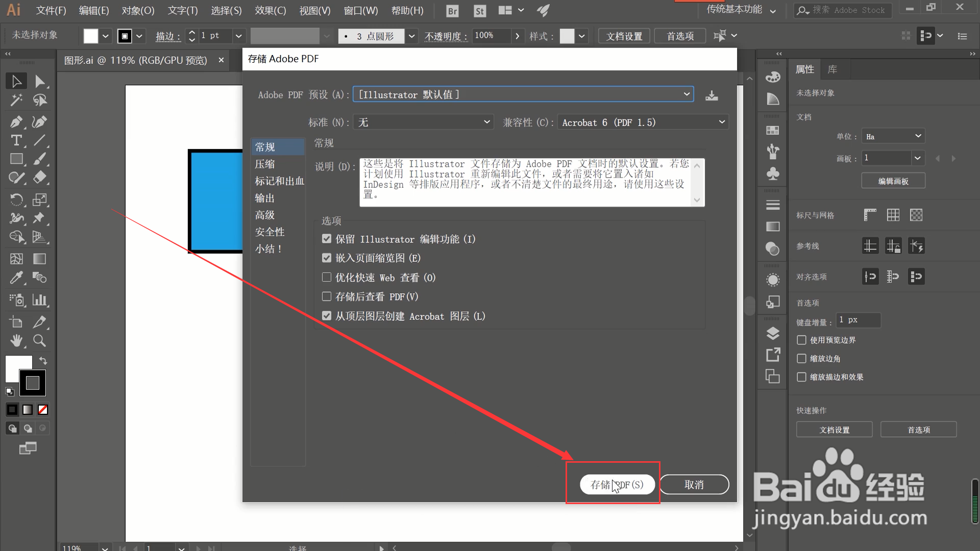This screenshot has width=980, height=551.
Task: Toggle Create Acrobat Layers from top-level layers
Action: tap(327, 316)
